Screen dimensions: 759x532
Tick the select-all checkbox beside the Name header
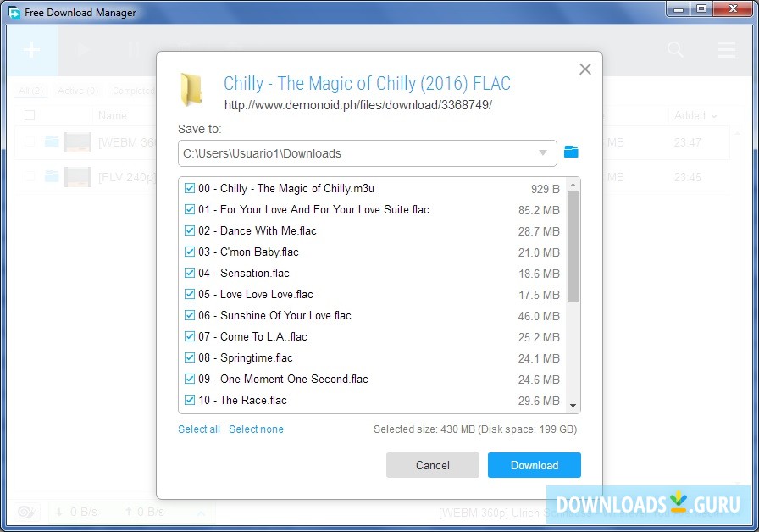(30, 115)
